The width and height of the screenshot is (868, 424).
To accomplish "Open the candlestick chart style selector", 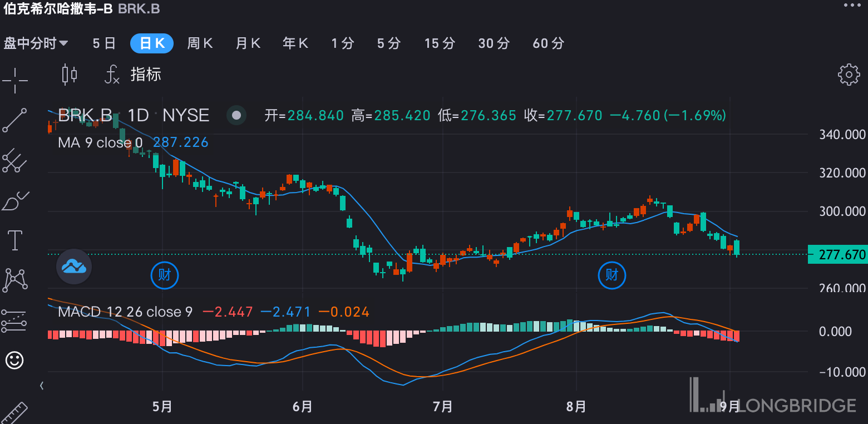I will (70, 74).
